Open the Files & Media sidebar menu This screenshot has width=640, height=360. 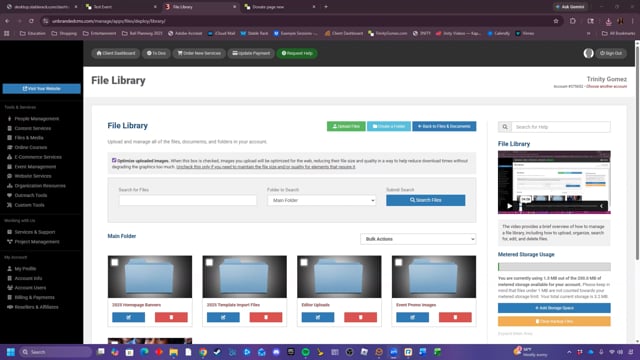pyautogui.click(x=29, y=138)
